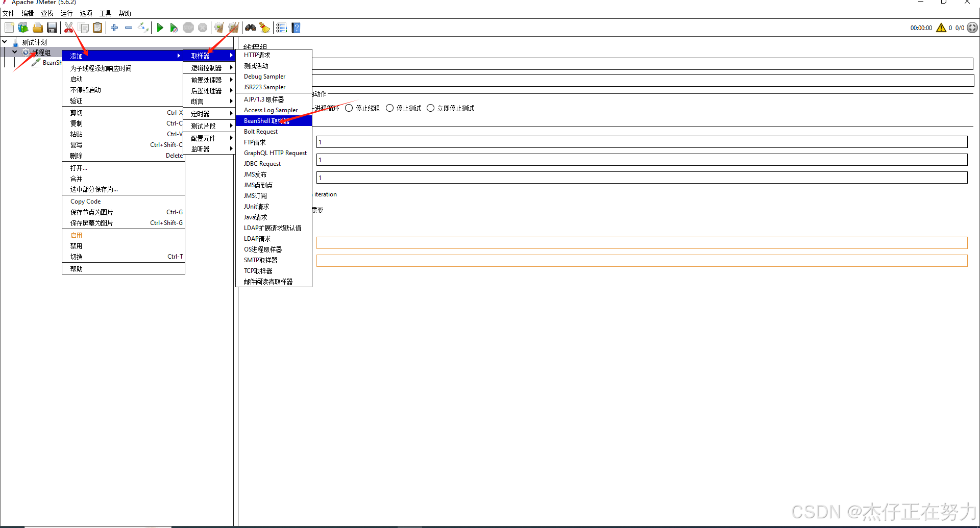Open the 编辑 menu
This screenshot has width=980, height=528.
28,13
